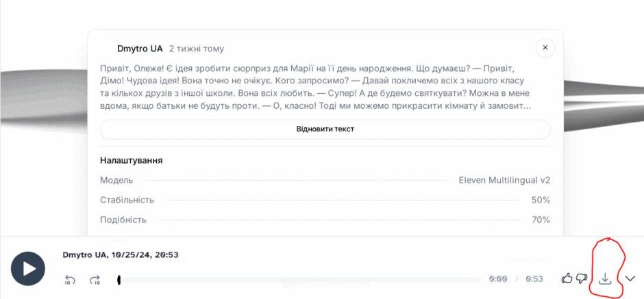Download the generated audio file
This screenshot has width=644, height=299.
pos(604,278)
